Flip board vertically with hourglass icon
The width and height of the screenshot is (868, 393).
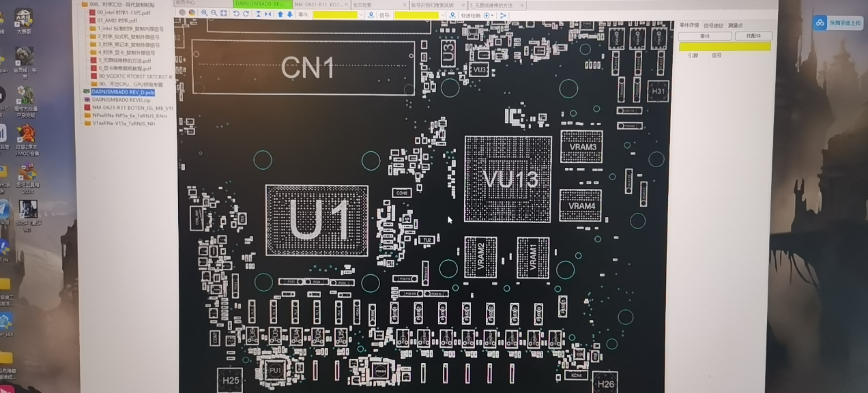point(259,14)
